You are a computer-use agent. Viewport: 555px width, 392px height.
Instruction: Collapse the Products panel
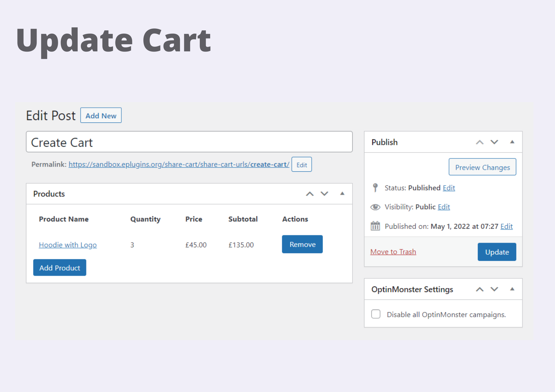click(x=342, y=194)
